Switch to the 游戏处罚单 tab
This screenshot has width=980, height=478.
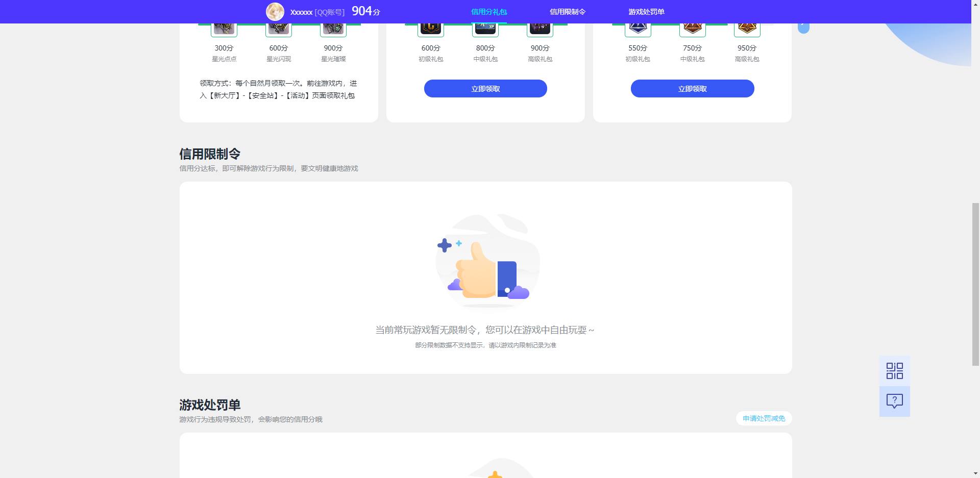coord(646,12)
